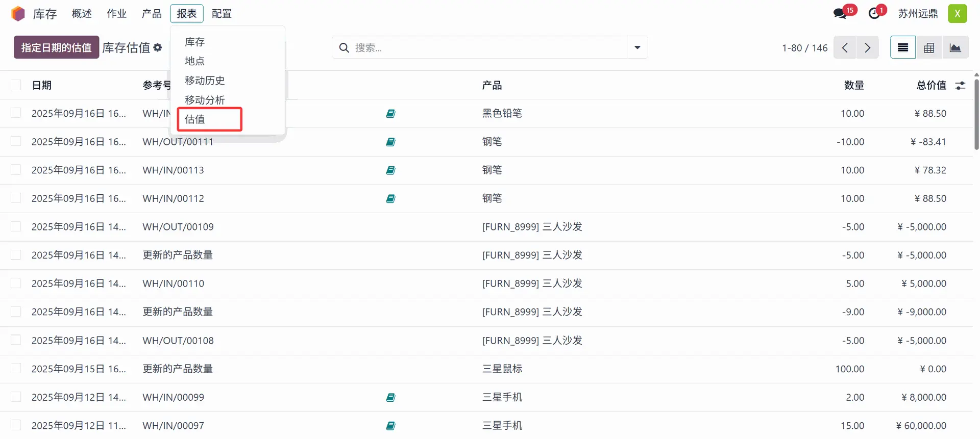Switch to graph chart view
The height and width of the screenshot is (439, 980).
pyautogui.click(x=955, y=47)
